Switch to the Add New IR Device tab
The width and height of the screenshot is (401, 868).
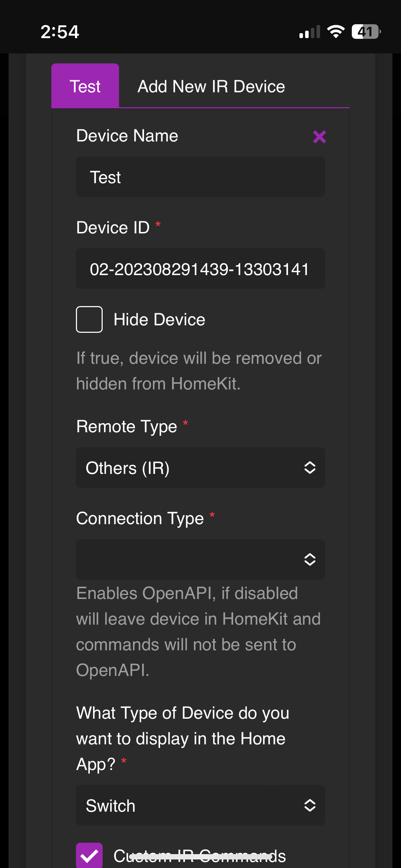tap(211, 86)
